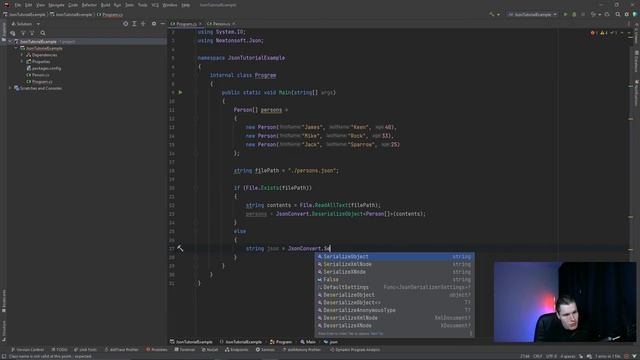Open Version Control tool window
The image size is (640, 360).
(x=27, y=350)
